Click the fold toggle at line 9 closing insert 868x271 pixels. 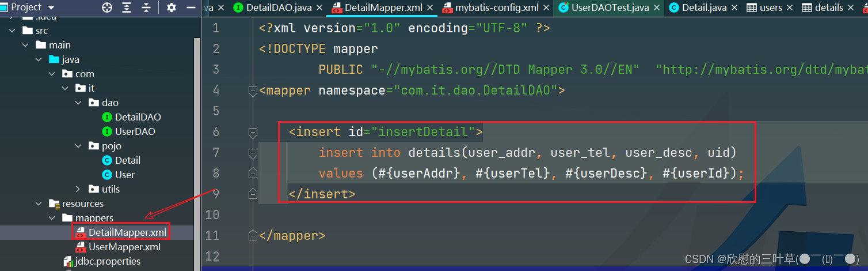(x=252, y=194)
